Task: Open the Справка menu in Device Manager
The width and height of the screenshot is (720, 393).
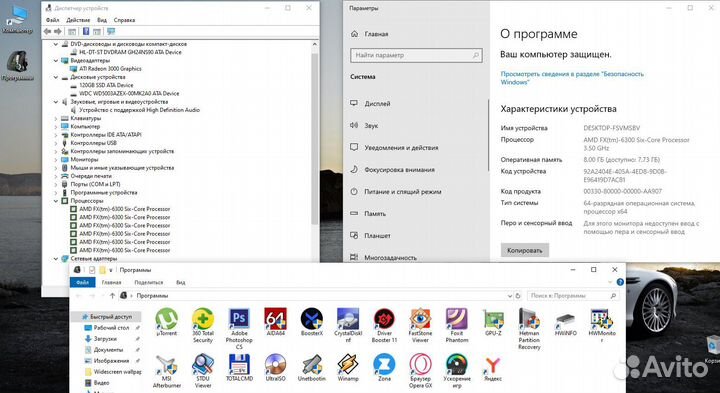Action: tap(124, 20)
